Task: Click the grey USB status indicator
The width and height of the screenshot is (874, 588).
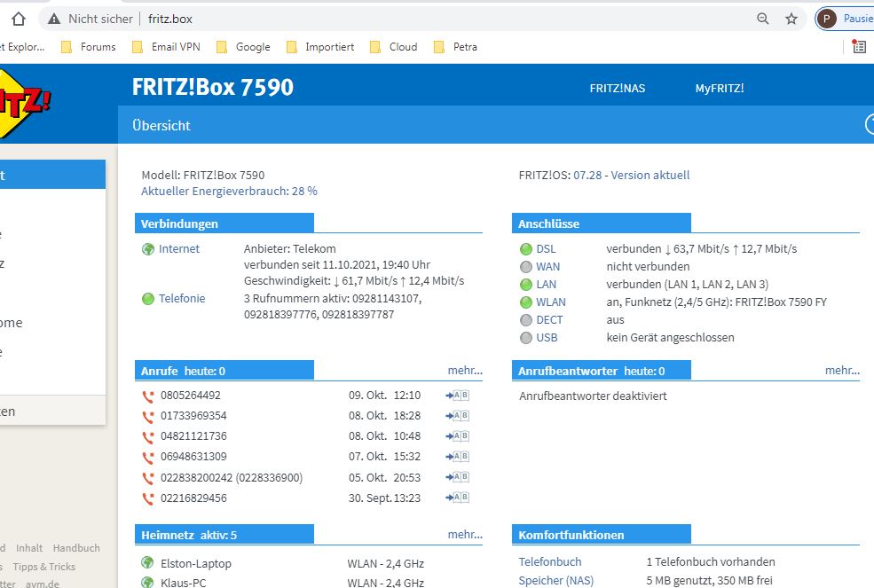Action: (525, 338)
